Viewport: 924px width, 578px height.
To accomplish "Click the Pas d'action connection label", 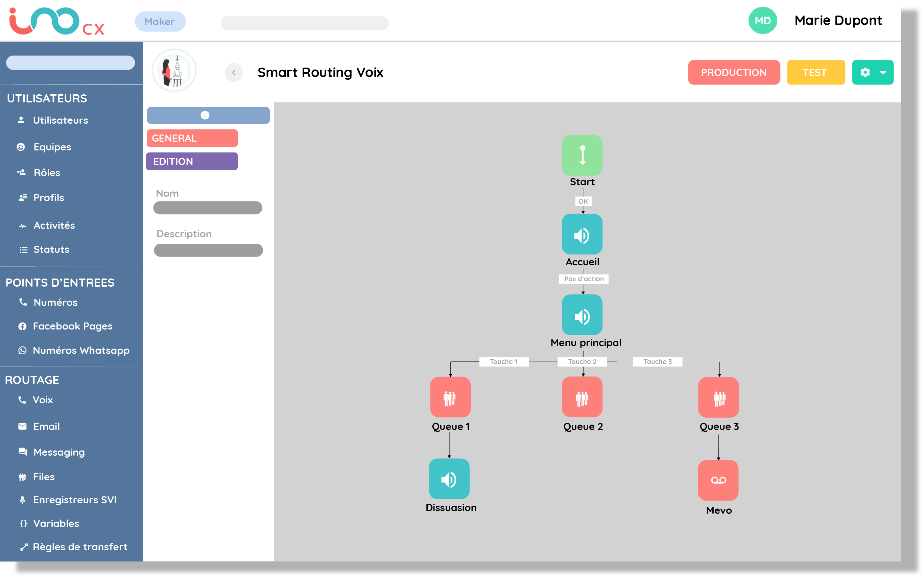I will 584,279.
